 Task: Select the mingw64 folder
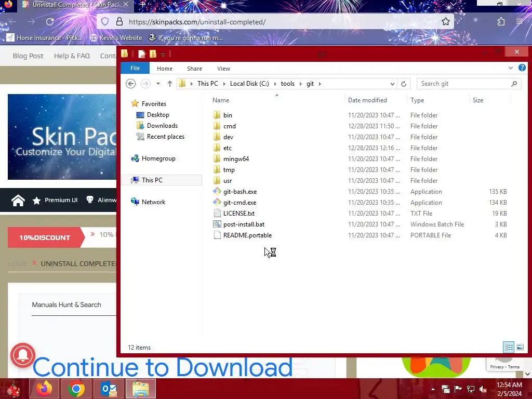[236, 159]
